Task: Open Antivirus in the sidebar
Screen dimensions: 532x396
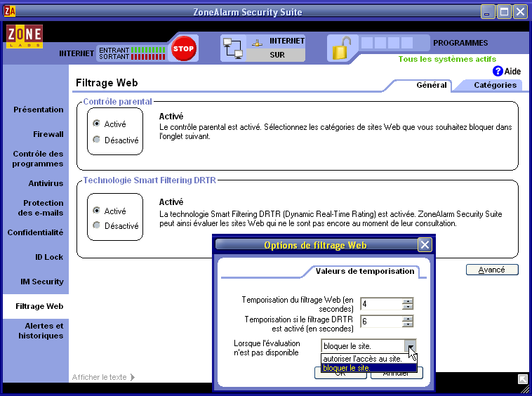Action: [x=46, y=183]
